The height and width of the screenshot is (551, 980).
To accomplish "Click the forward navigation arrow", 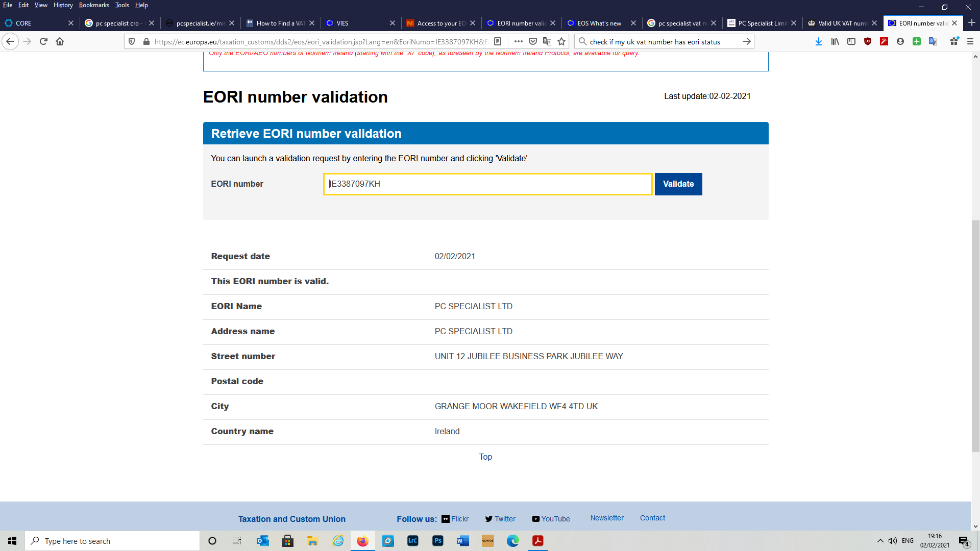I will [x=27, y=41].
